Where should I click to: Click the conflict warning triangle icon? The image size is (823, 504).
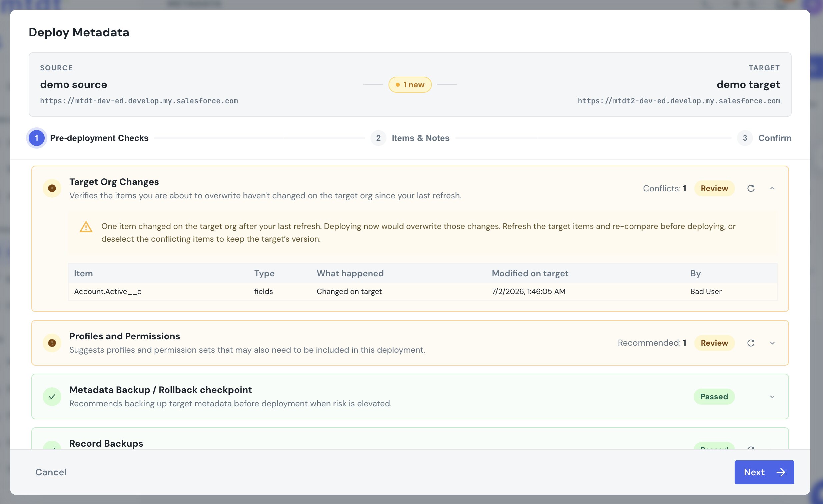click(86, 227)
